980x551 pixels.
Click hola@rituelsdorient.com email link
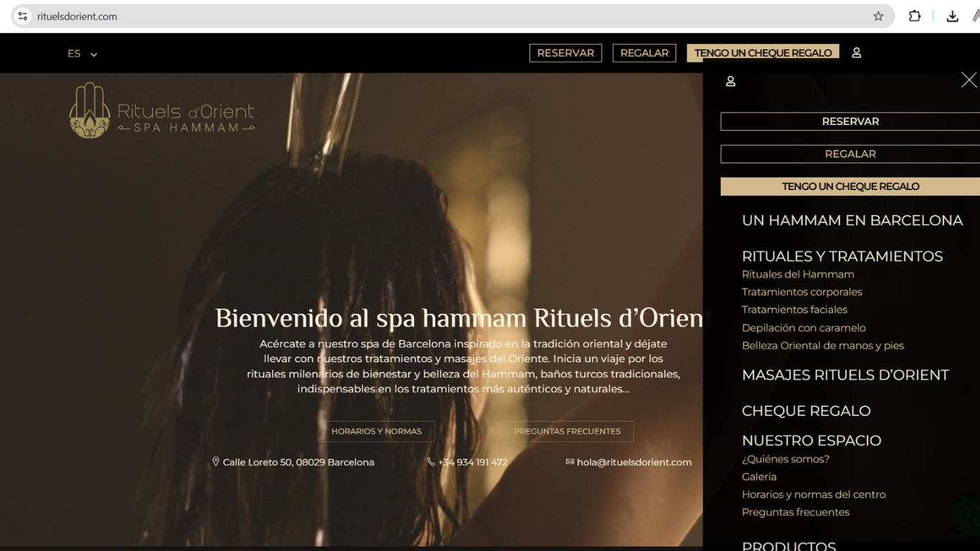point(634,462)
